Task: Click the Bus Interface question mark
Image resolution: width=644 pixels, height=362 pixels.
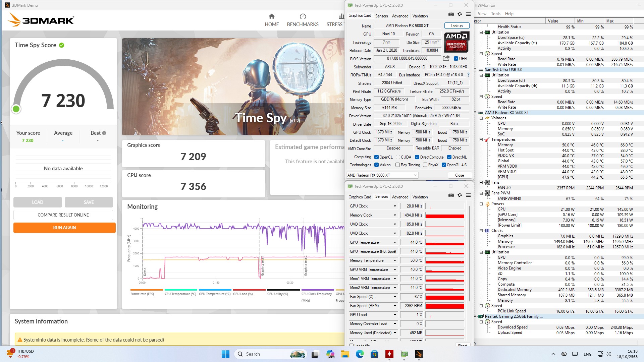Action: (x=468, y=75)
